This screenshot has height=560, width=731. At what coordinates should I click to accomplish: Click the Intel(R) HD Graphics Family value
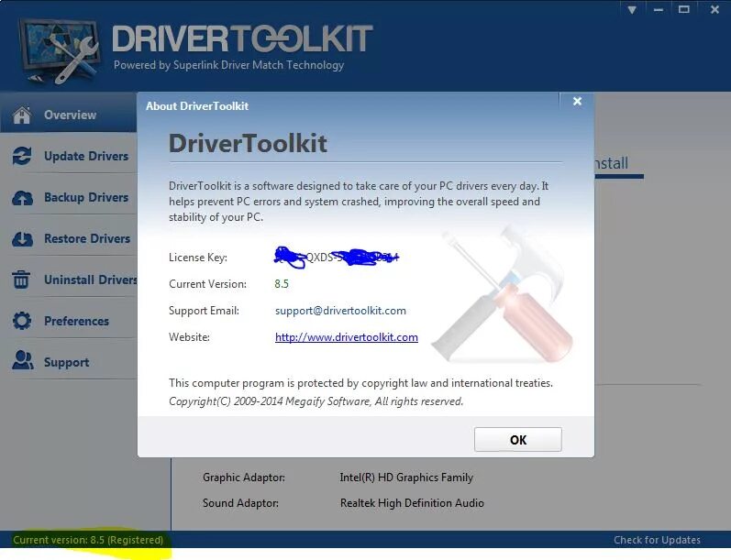406,478
